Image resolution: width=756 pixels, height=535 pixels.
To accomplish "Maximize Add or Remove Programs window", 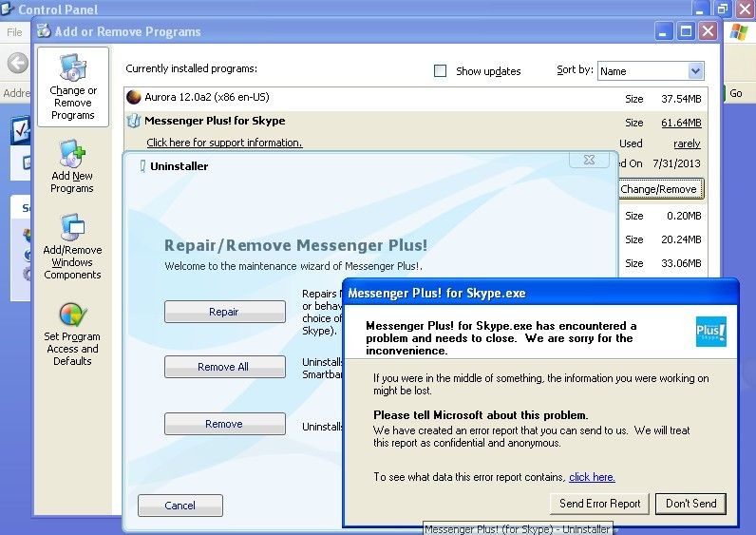I will point(686,32).
